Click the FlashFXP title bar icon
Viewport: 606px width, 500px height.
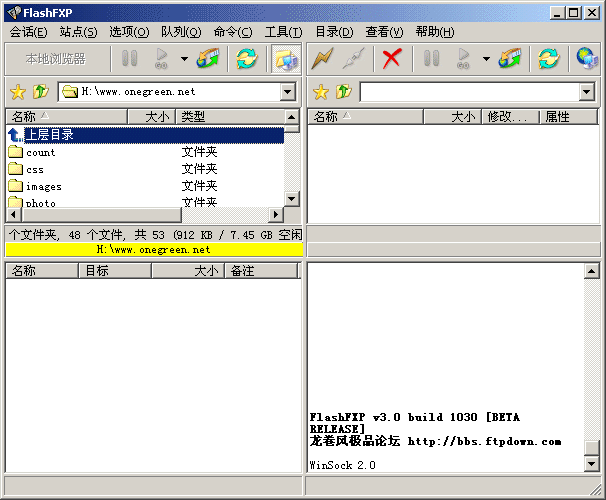coord(14,13)
